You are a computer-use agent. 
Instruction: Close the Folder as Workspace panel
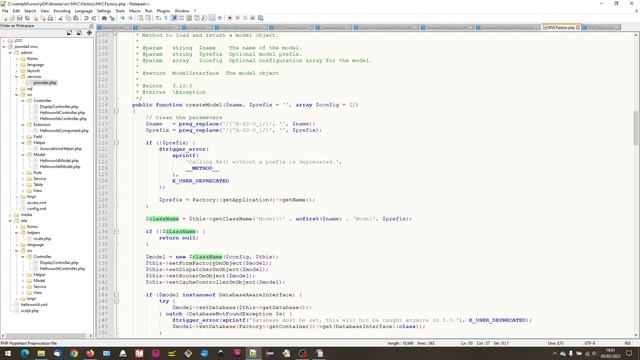91,26
